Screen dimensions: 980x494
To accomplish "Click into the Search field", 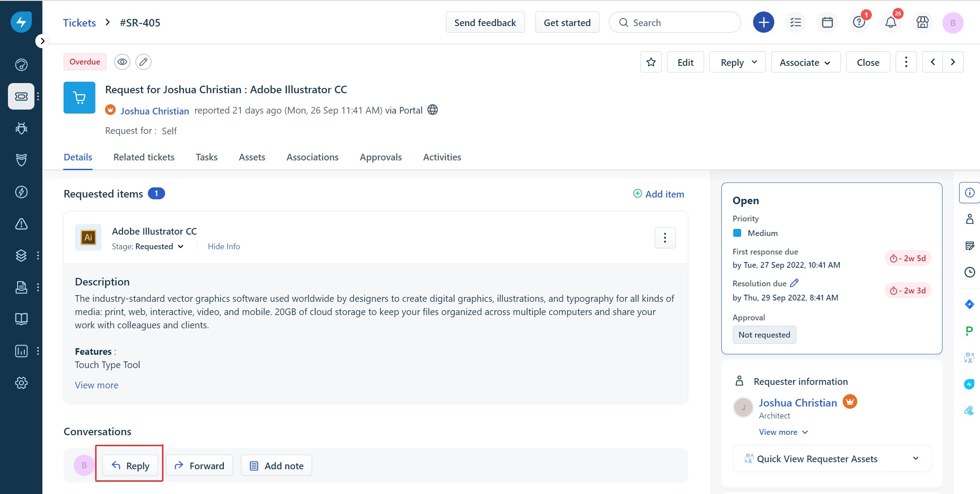I will 680,23.
